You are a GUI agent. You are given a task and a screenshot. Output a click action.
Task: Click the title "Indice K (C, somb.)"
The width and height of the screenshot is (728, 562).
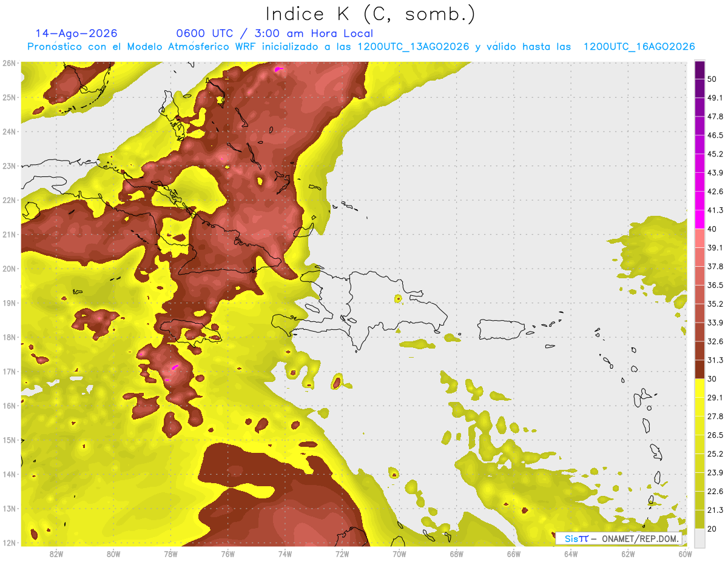371,15
